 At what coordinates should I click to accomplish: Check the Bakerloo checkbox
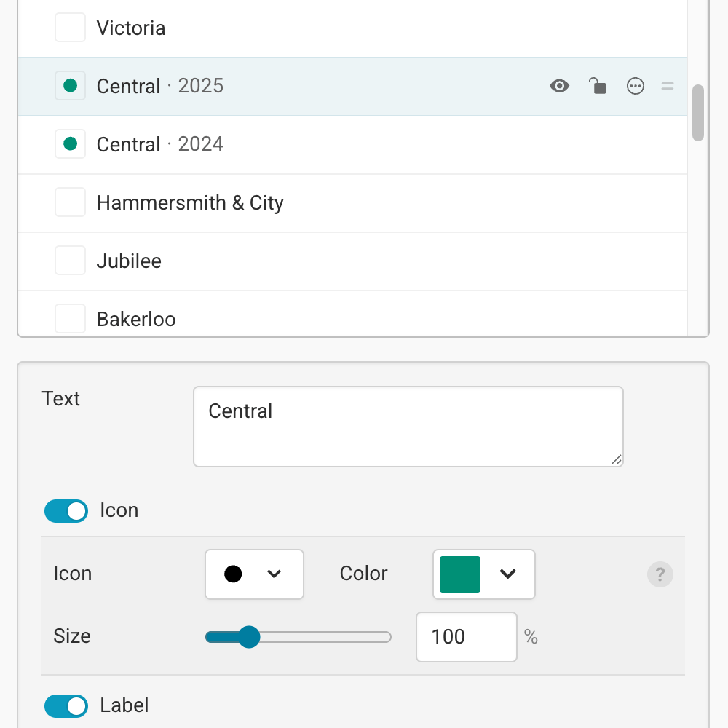70,318
